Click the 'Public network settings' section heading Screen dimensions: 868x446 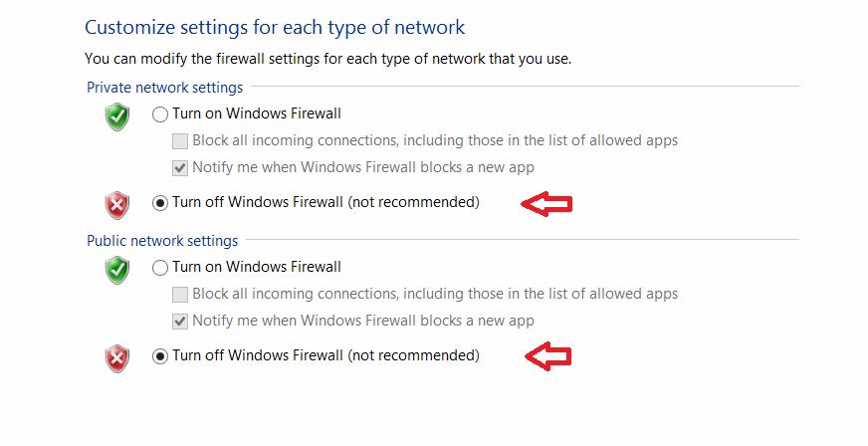pos(162,241)
